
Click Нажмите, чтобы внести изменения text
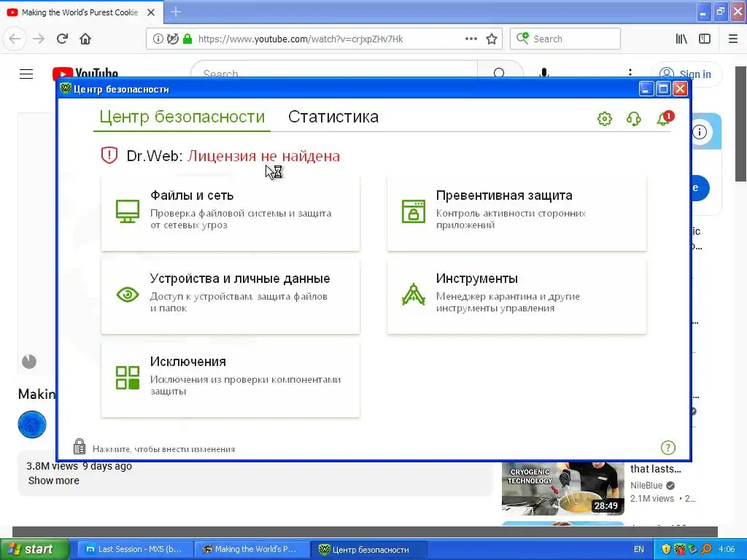pyautogui.click(x=163, y=449)
